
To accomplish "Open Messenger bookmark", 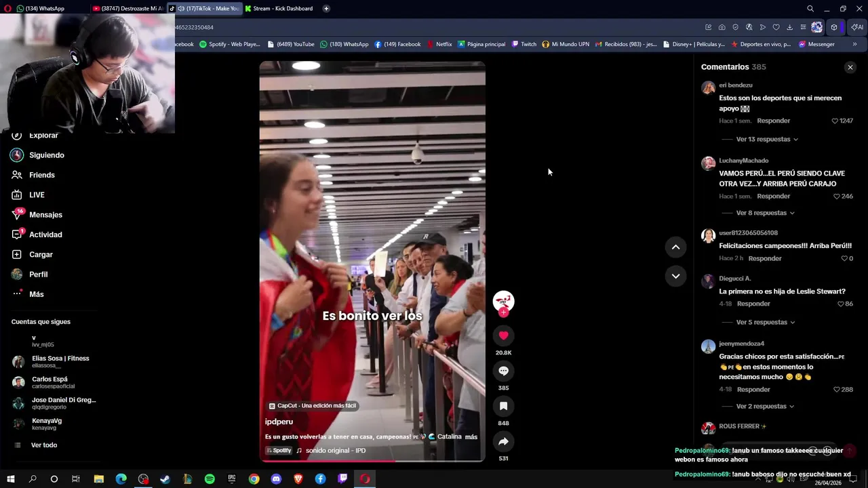I will [x=816, y=44].
